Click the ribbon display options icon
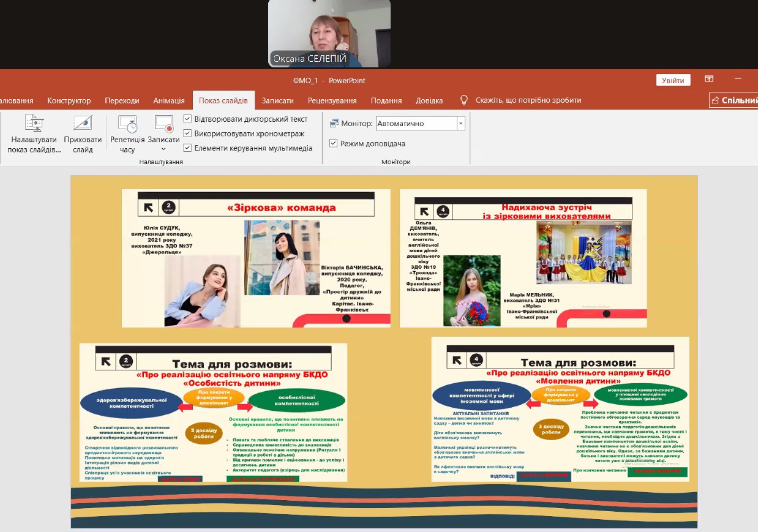The width and height of the screenshot is (758, 532). (709, 80)
